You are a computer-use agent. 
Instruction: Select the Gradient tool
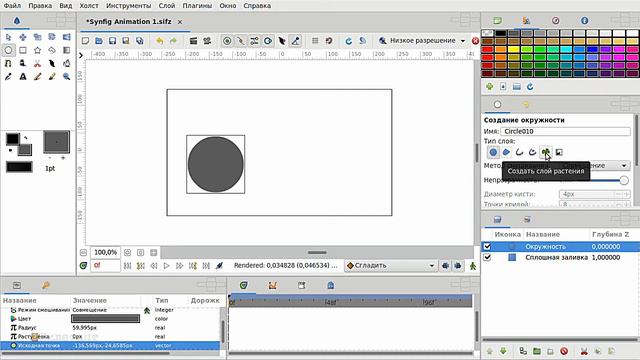tap(67, 50)
